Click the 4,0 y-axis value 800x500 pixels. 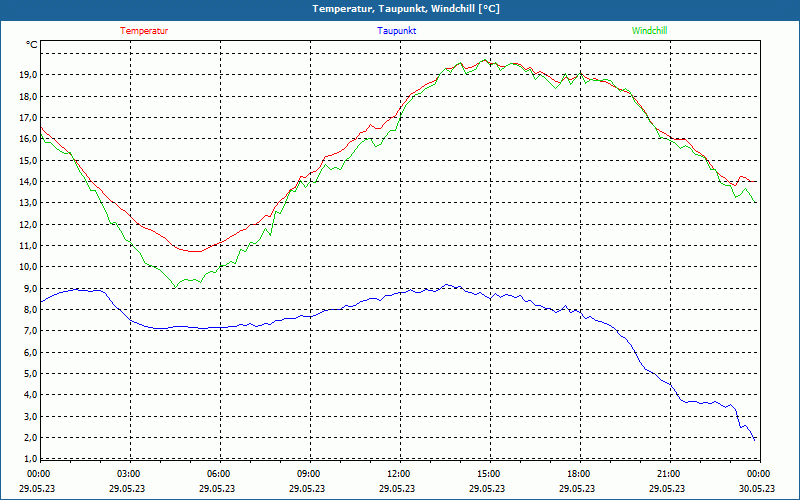(x=30, y=395)
